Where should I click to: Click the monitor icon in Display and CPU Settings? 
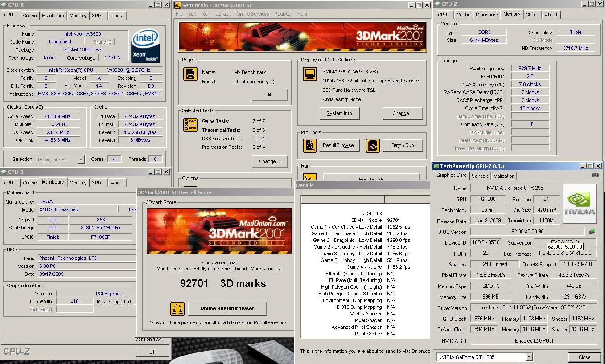click(x=309, y=74)
